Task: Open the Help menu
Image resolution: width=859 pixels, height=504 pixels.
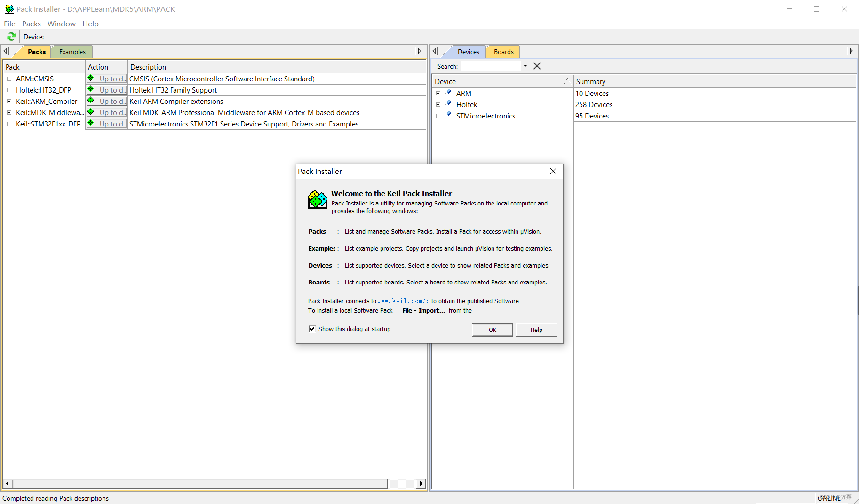Action: point(90,24)
